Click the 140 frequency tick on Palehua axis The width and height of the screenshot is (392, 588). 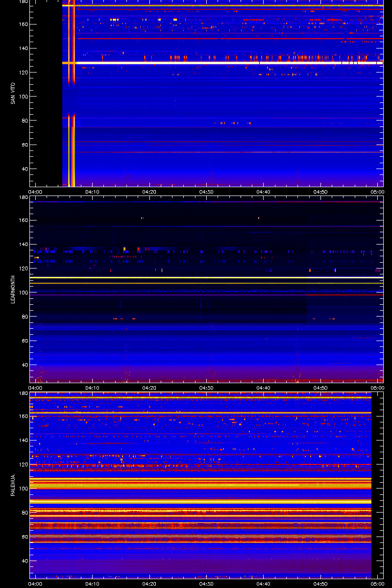tap(23, 441)
